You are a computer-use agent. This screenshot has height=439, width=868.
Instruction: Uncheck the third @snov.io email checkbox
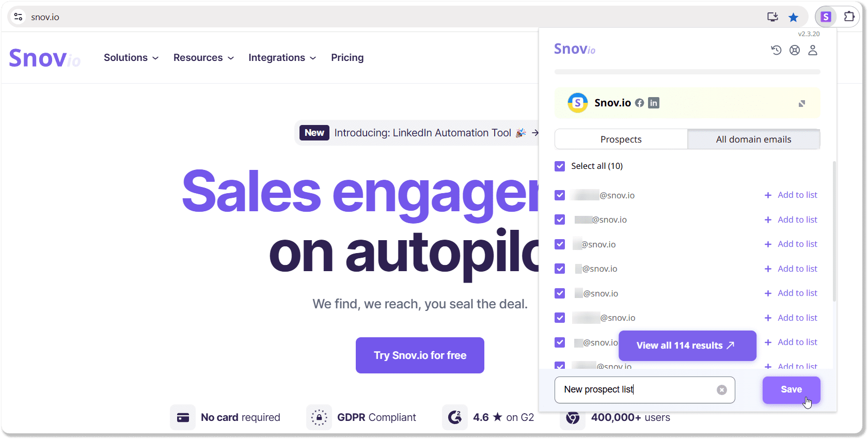point(560,244)
